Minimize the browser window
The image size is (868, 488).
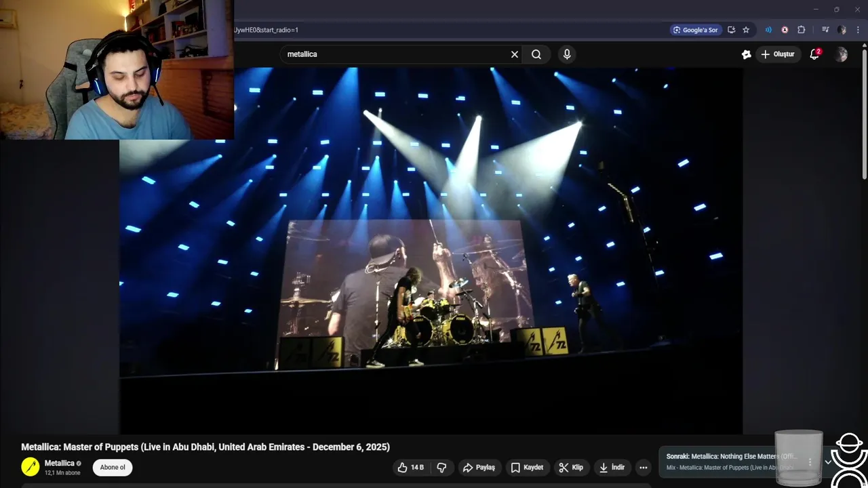coord(816,9)
